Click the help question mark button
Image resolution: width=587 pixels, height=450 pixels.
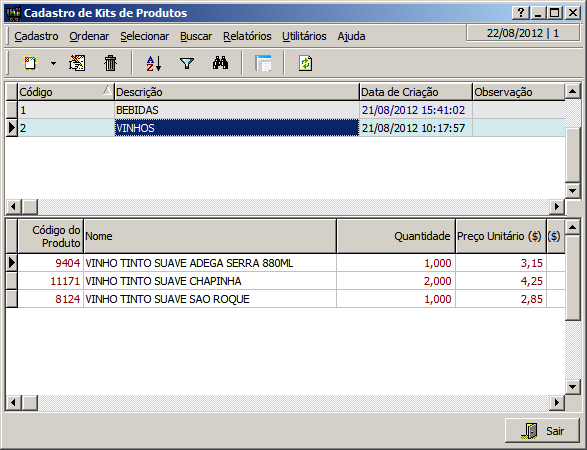pyautogui.click(x=521, y=13)
